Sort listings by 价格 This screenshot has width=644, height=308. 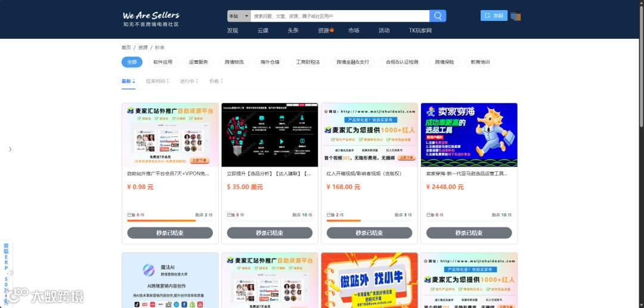point(216,81)
